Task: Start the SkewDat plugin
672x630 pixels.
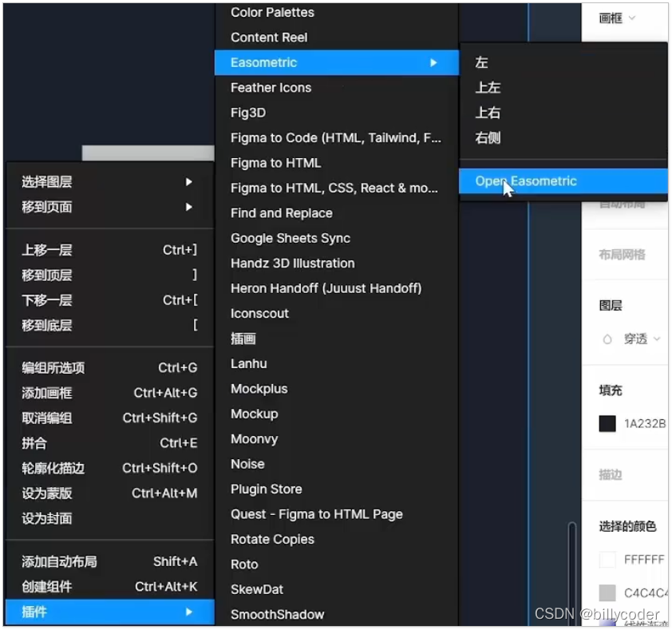Action: point(337,590)
